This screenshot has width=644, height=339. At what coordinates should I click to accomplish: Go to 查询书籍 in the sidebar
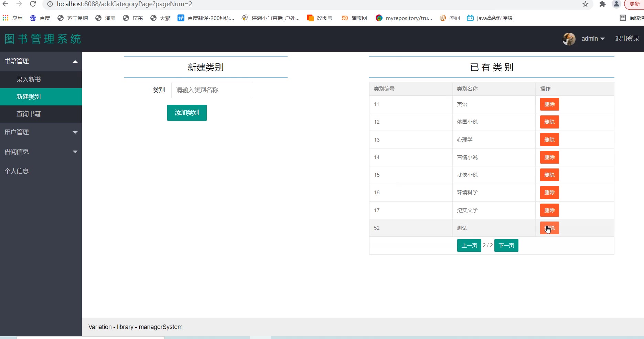coord(29,114)
